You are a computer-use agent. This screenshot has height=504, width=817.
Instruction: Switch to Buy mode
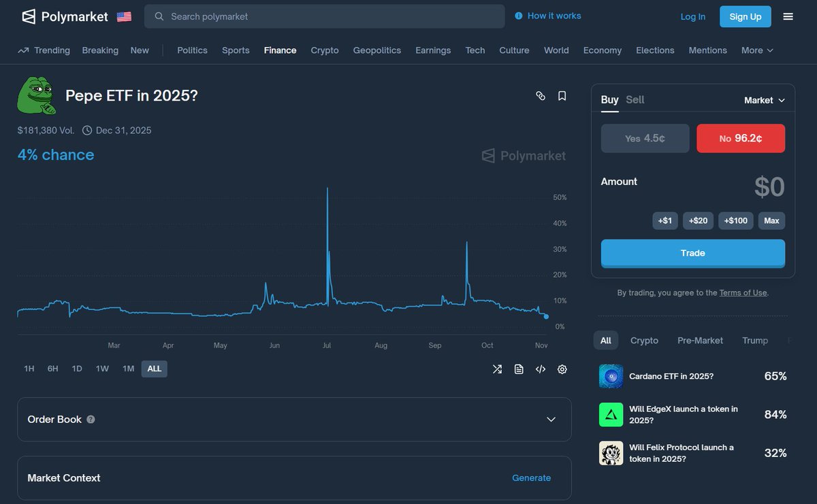coord(609,100)
